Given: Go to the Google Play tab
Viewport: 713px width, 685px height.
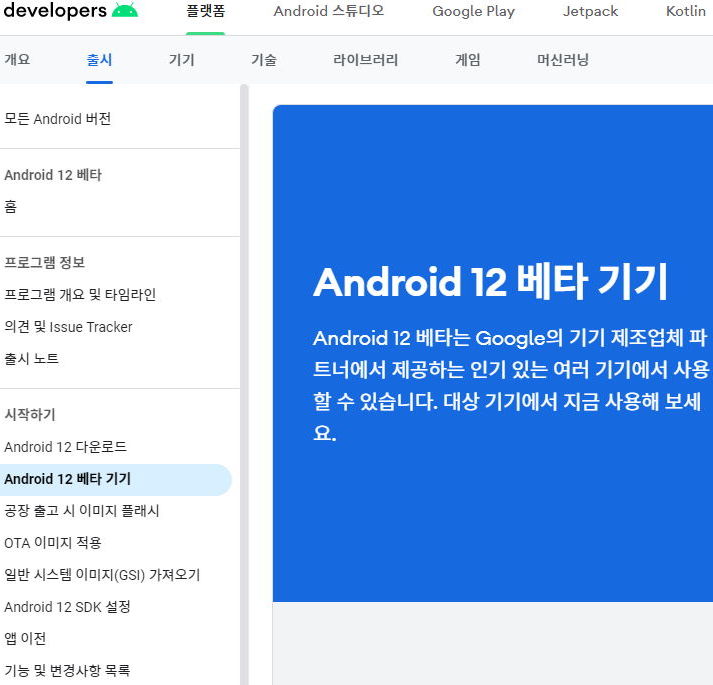Looking at the screenshot, I should pos(473,11).
